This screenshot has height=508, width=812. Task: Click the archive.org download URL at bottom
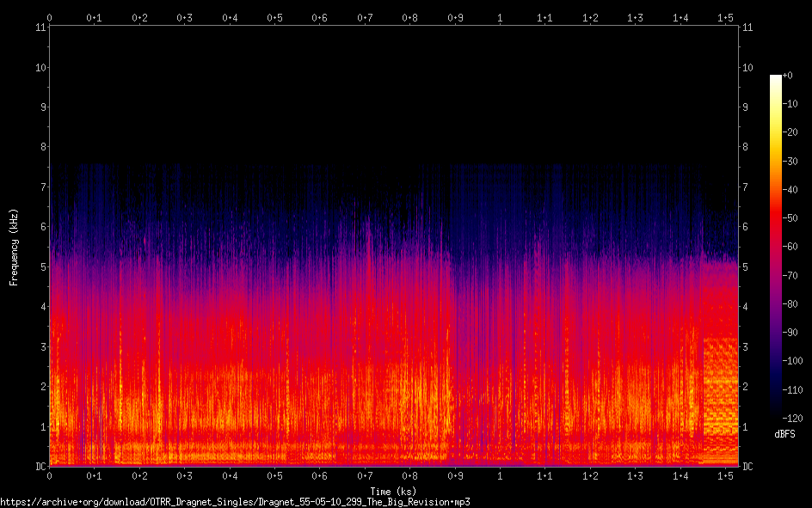click(x=235, y=502)
